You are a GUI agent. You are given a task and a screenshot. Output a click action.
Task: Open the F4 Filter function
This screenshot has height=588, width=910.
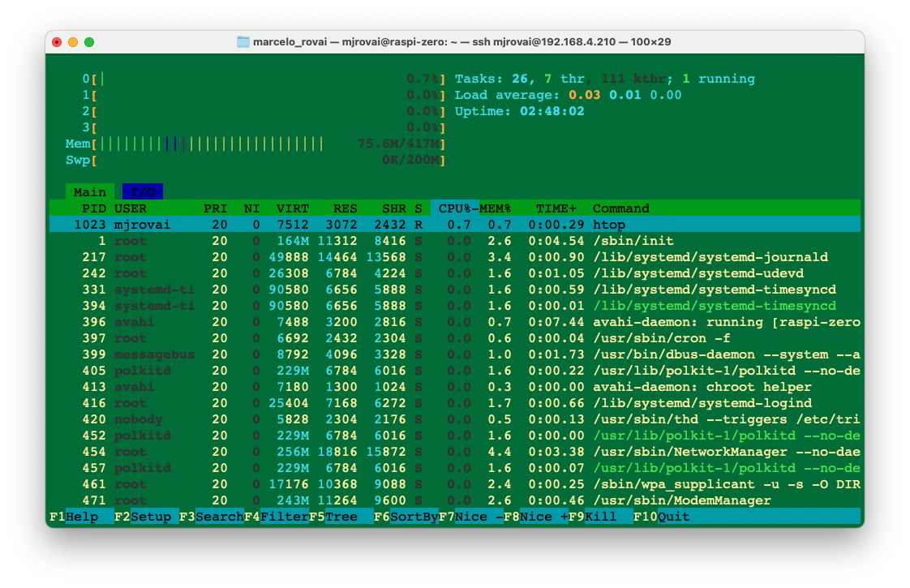coord(276,517)
